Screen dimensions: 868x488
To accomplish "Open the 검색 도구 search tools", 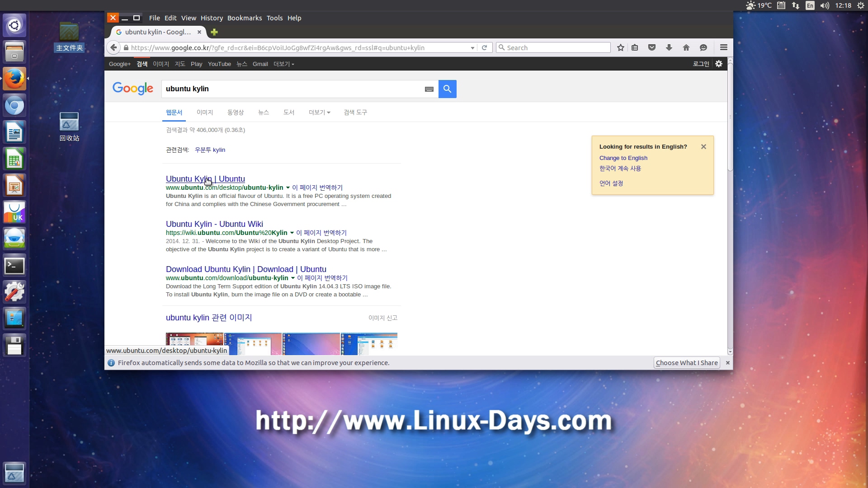I will [355, 113].
